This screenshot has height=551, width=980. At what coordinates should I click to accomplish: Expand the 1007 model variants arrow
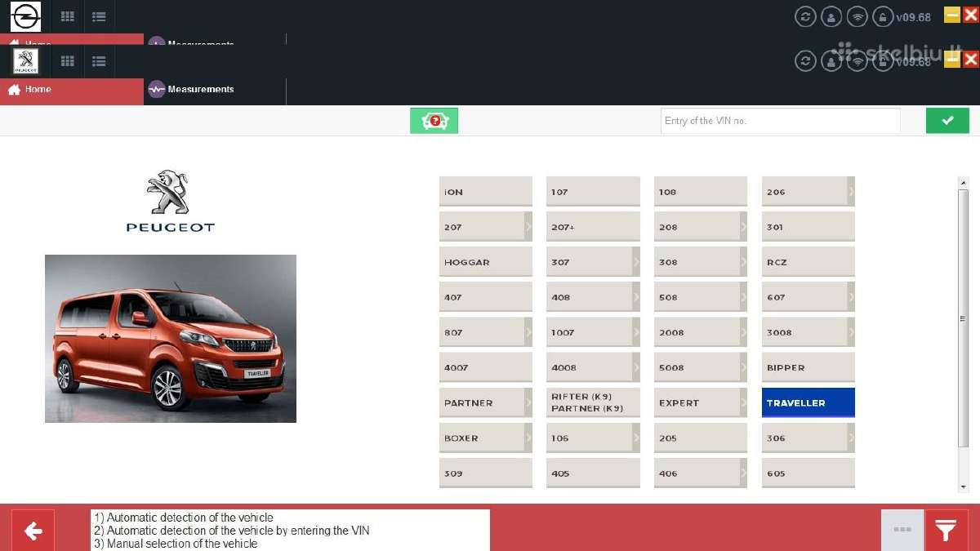tap(636, 332)
